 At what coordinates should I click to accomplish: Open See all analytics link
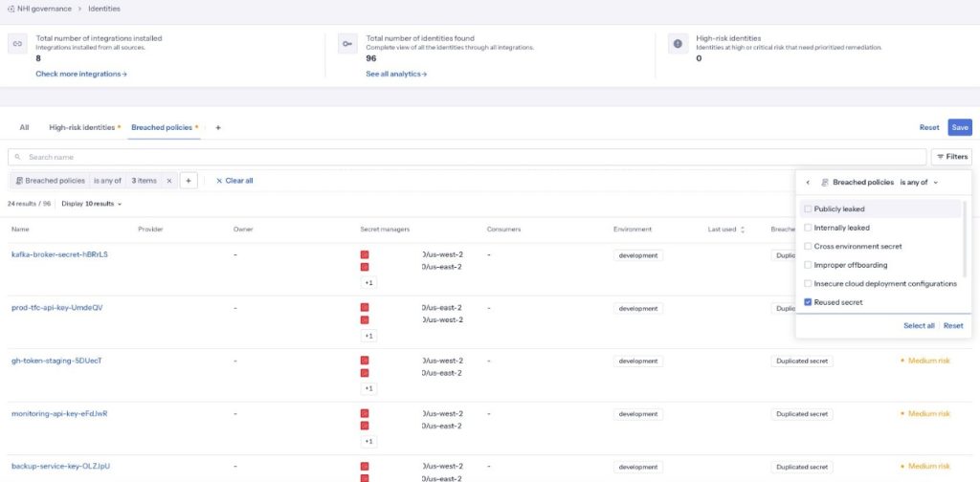pyautogui.click(x=396, y=75)
